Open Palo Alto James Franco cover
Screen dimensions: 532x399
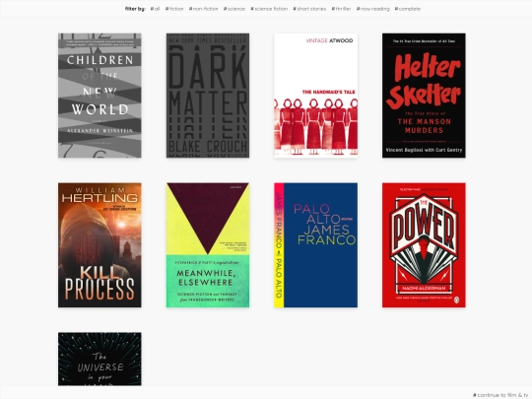tap(316, 245)
